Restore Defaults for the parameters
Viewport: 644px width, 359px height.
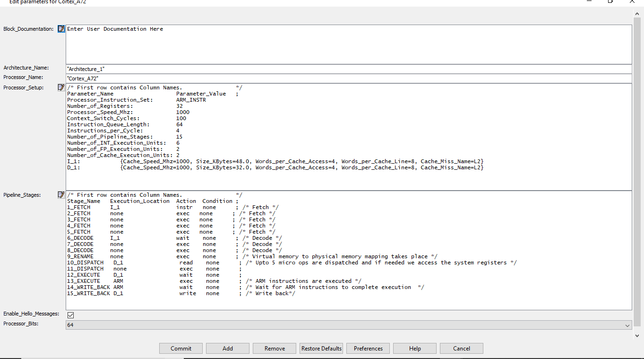pos(321,349)
